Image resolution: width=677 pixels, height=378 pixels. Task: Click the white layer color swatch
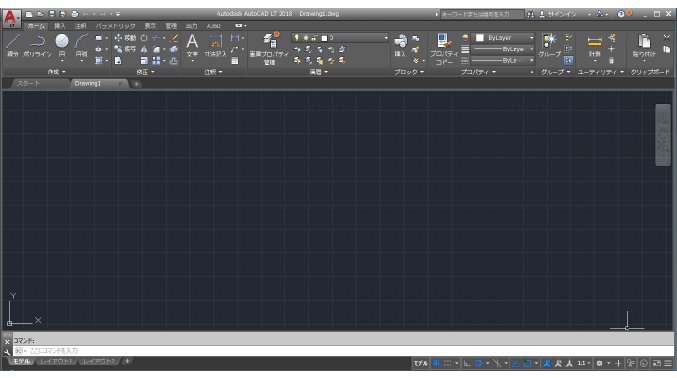(x=324, y=38)
